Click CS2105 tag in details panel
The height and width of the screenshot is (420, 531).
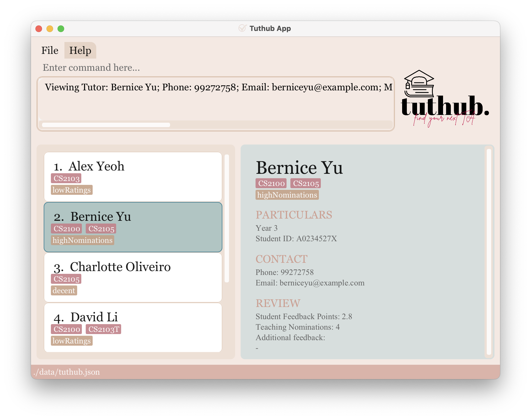[306, 183]
